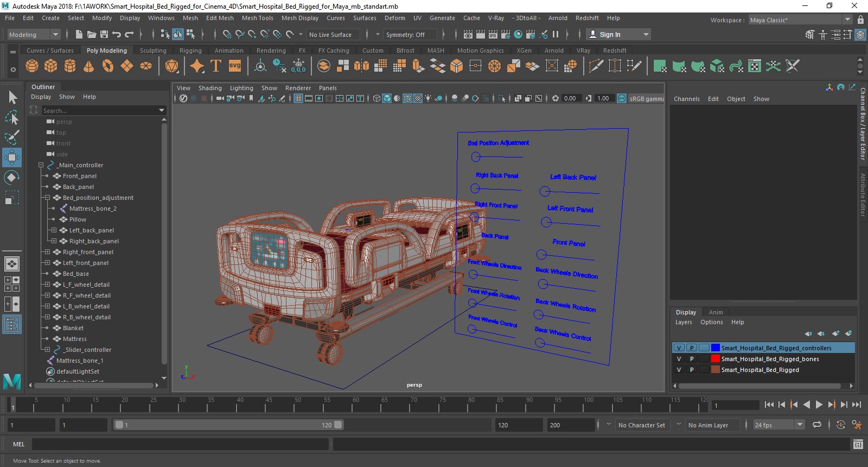Screen dimensions: 868x467
Task: Click blue swatch of controllers layer
Action: coord(716,348)
